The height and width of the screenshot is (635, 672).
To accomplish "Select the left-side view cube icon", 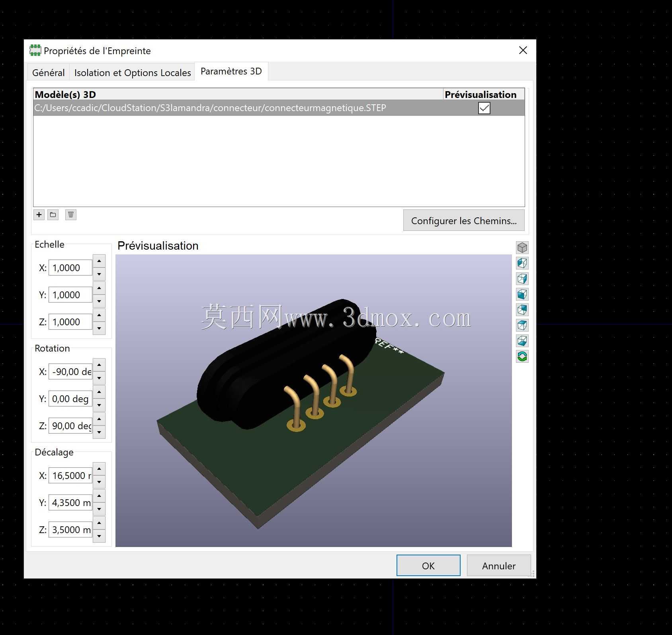I will (x=522, y=263).
